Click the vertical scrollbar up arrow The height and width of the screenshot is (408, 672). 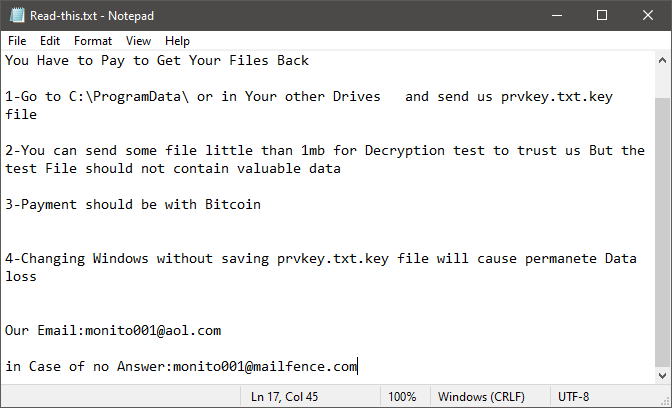pos(663,59)
